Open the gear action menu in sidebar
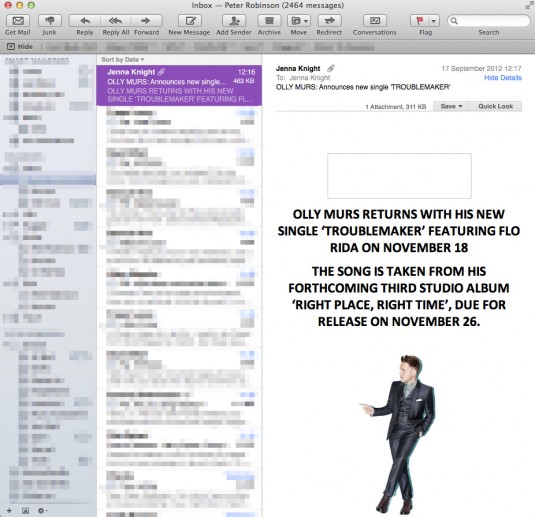Viewport: 535px width, 517px height. 42,511
